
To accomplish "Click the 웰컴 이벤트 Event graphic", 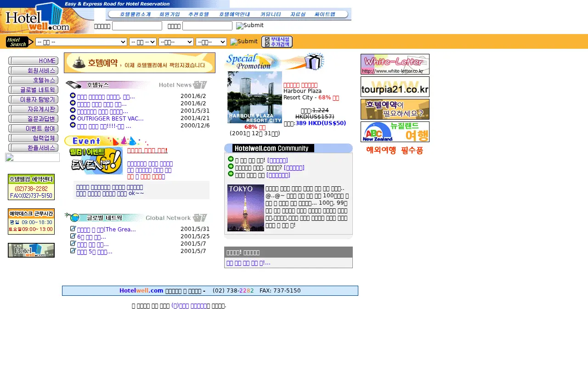I will coord(96,161).
